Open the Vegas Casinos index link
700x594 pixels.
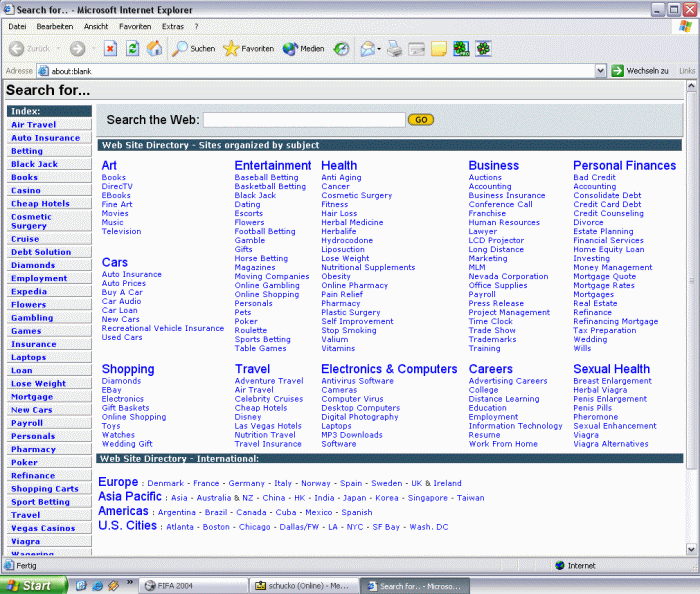pos(43,528)
